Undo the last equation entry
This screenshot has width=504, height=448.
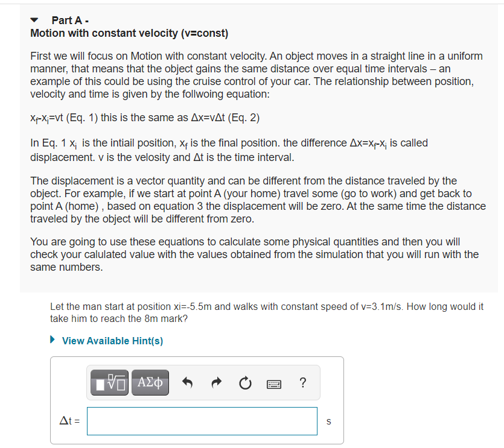pyautogui.click(x=188, y=382)
